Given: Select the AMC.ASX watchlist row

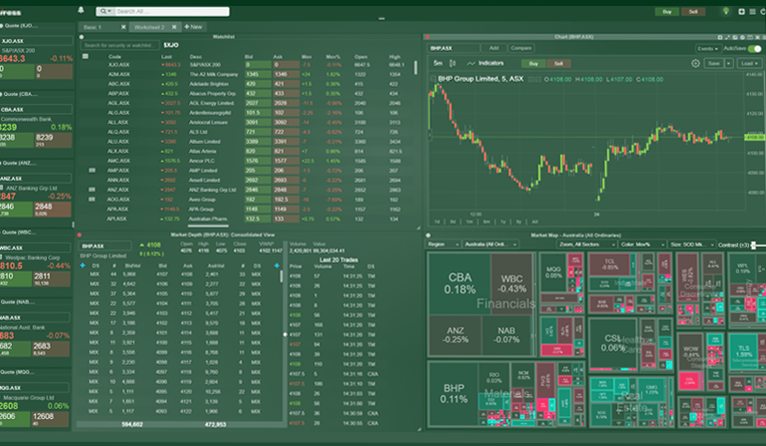Looking at the screenshot, I should click(244, 161).
